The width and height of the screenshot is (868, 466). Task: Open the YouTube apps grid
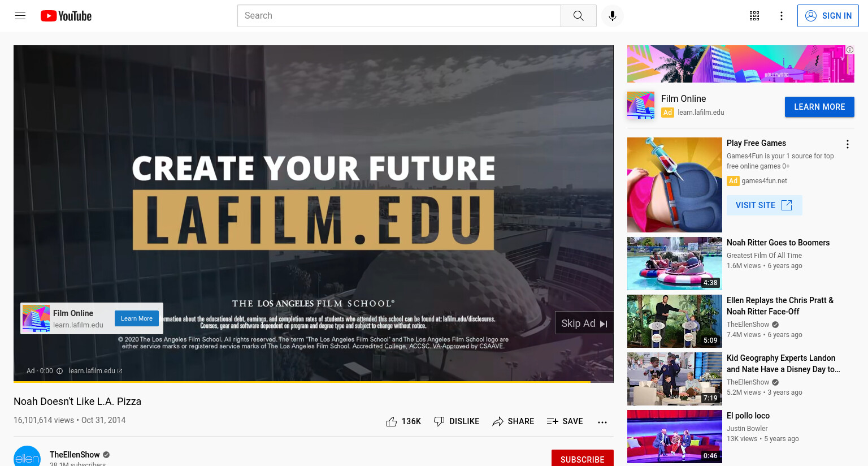click(754, 16)
